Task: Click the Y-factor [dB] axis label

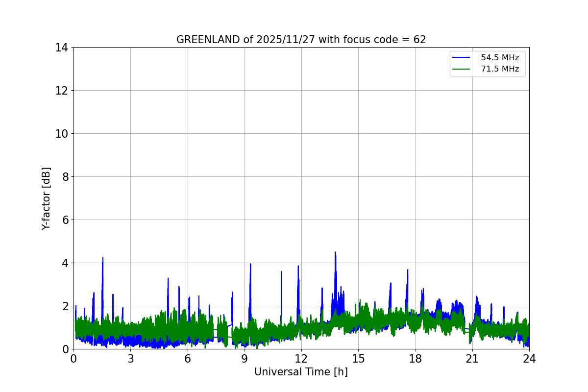Action: [x=46, y=198]
